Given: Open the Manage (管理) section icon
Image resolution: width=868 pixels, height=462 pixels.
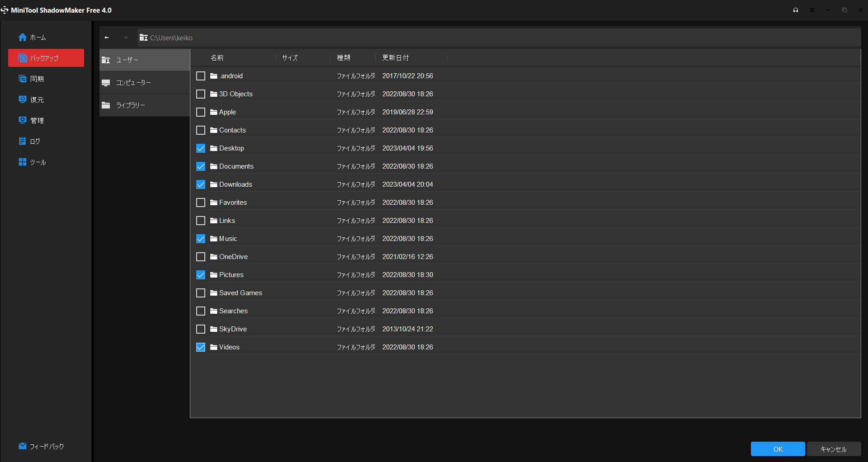Looking at the screenshot, I should pos(23,120).
